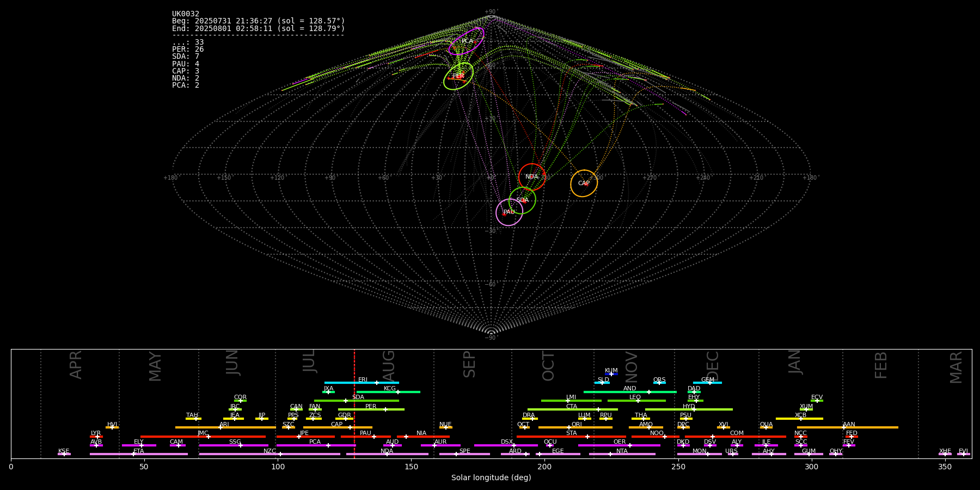Image resolution: width=980 pixels, height=490 pixels.
Task: Click the SPE shower bar in timeline
Action: [x=464, y=454]
